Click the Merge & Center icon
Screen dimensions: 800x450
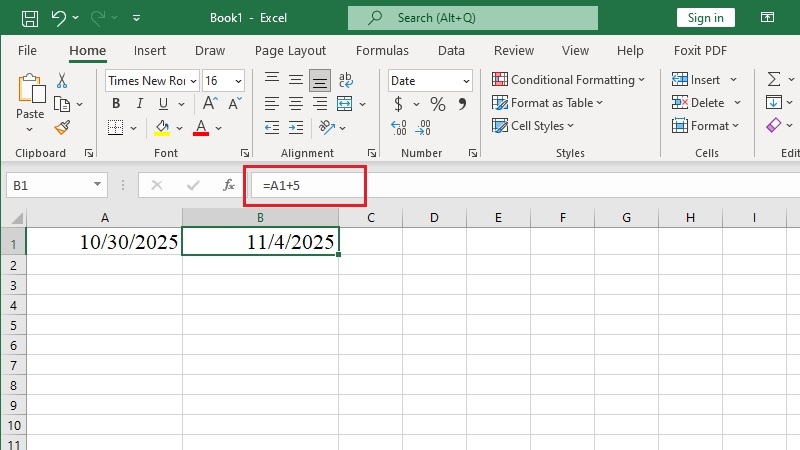click(x=345, y=104)
